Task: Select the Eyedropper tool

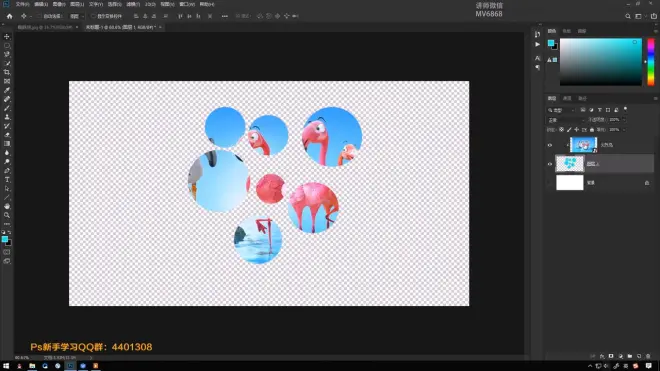Action: [x=7, y=90]
